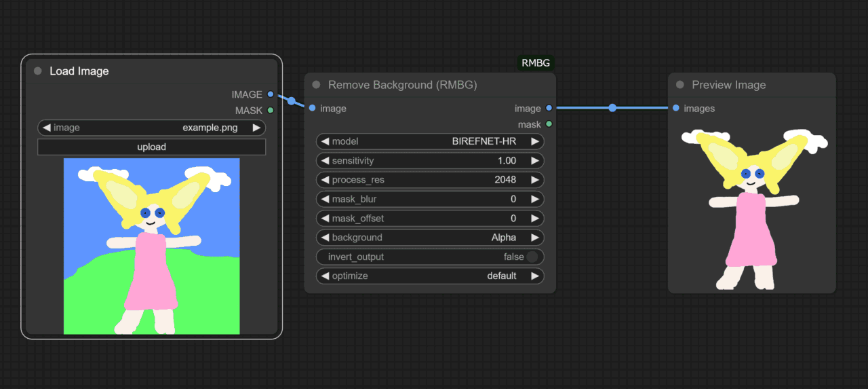Click the link midpoint between Load Image and RMBG

coord(292,101)
